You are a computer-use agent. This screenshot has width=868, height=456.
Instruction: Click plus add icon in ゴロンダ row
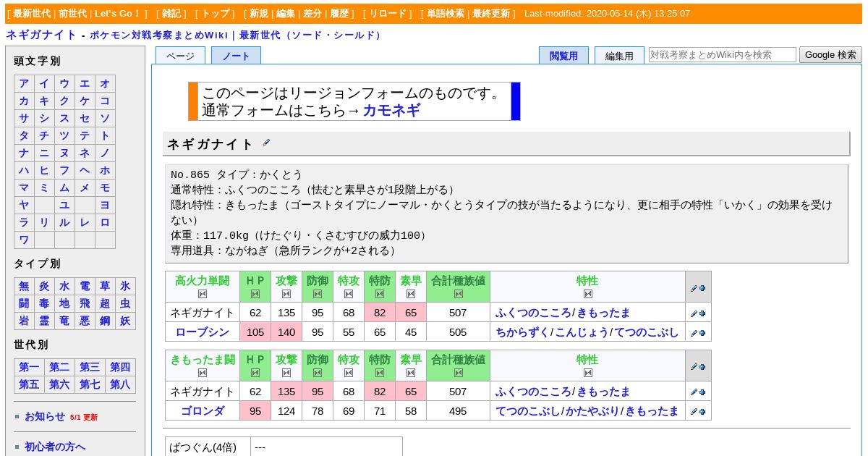tap(702, 412)
